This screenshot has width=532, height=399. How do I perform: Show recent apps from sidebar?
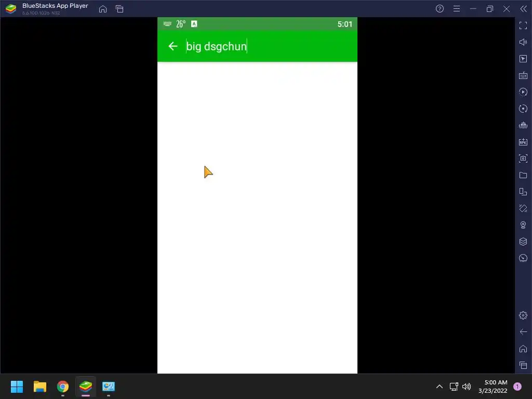click(523, 365)
